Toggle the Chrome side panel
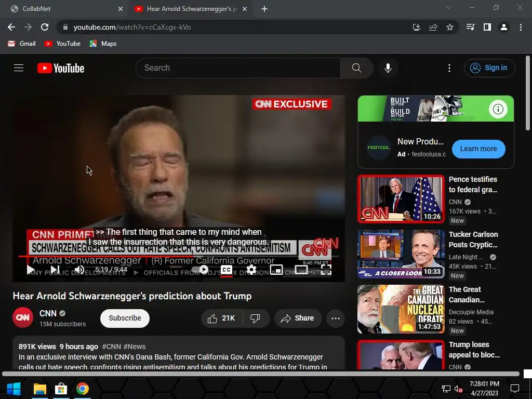This screenshot has height=399, width=532. 487,27
